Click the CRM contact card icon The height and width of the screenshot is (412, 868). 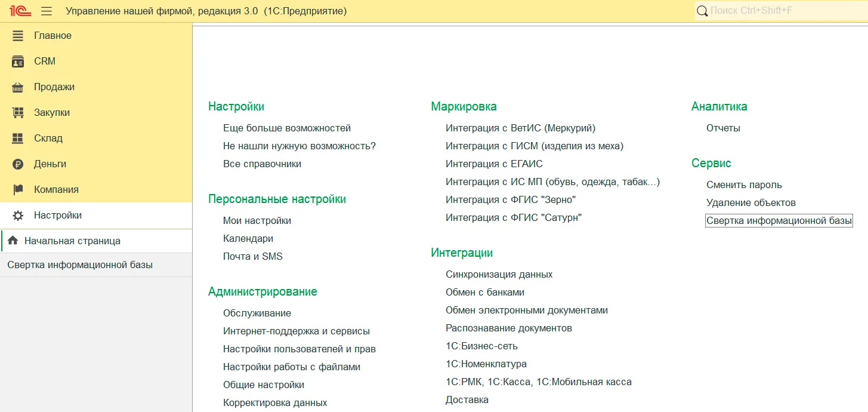18,62
